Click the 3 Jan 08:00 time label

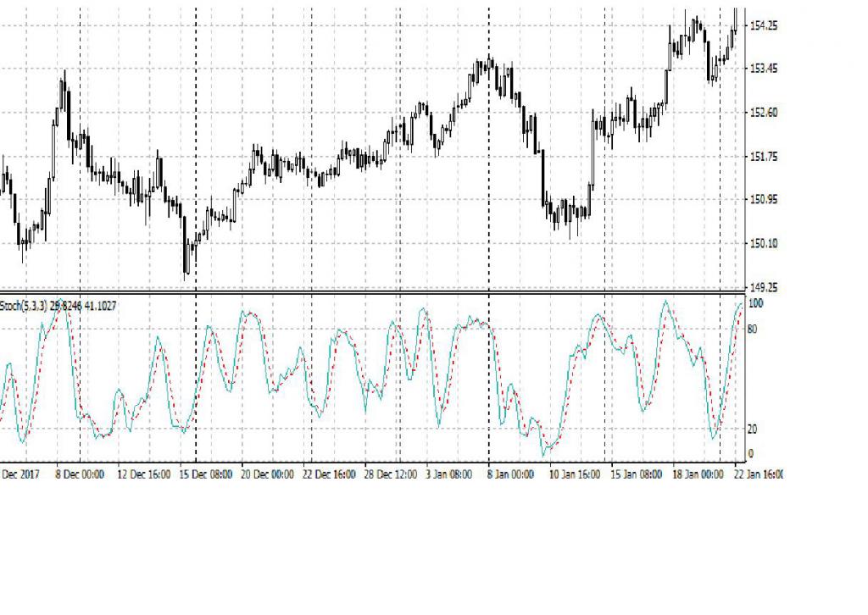448,475
